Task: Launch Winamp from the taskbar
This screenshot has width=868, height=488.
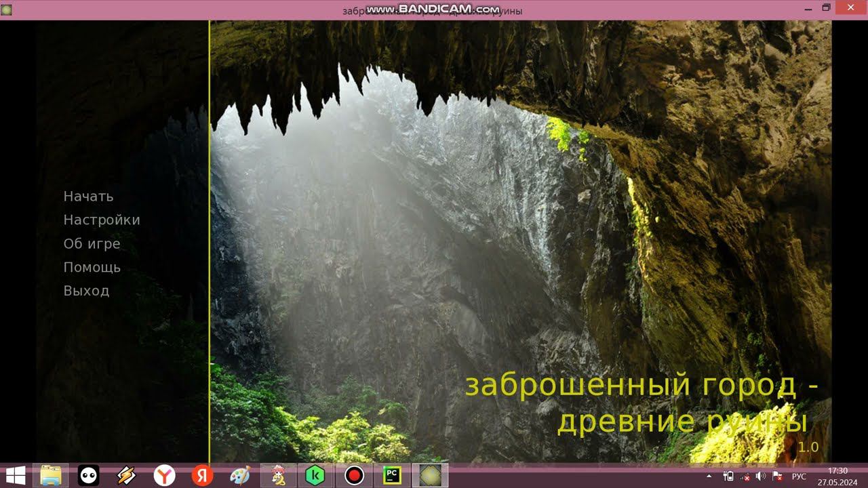Action: pyautogui.click(x=126, y=476)
